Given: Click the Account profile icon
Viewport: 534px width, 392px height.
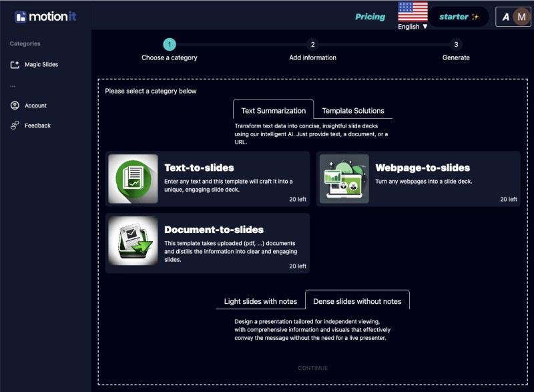Looking at the screenshot, I should coord(15,106).
